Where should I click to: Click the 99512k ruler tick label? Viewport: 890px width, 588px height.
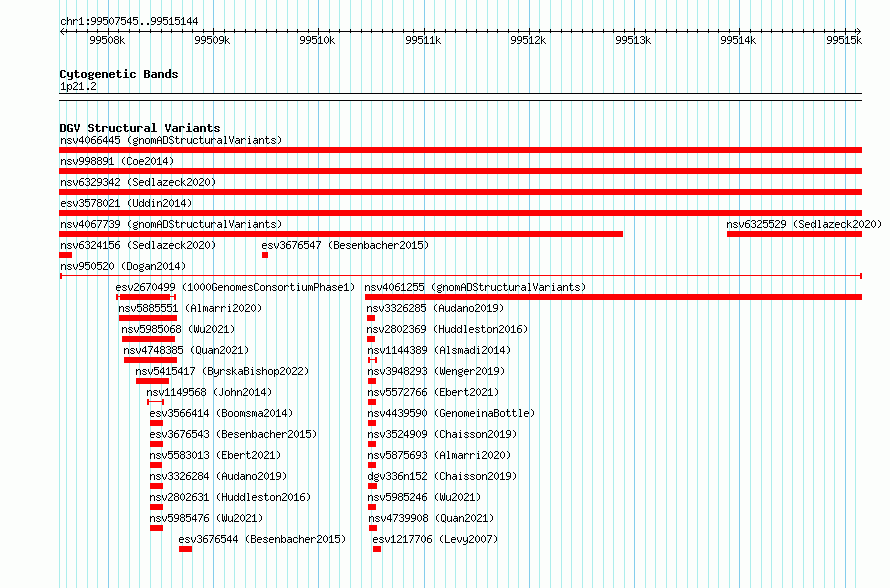(x=528, y=40)
